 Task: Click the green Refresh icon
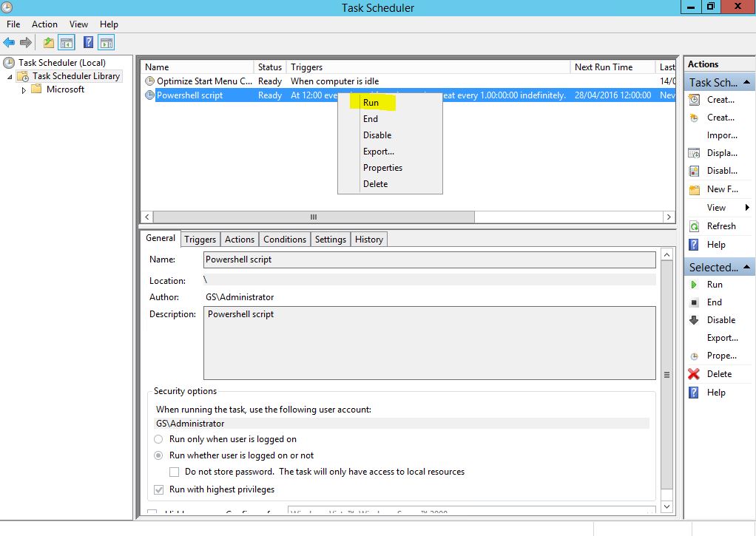coord(695,226)
